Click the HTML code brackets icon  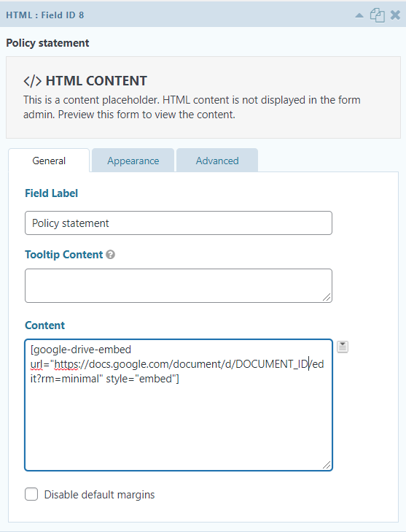(33, 81)
